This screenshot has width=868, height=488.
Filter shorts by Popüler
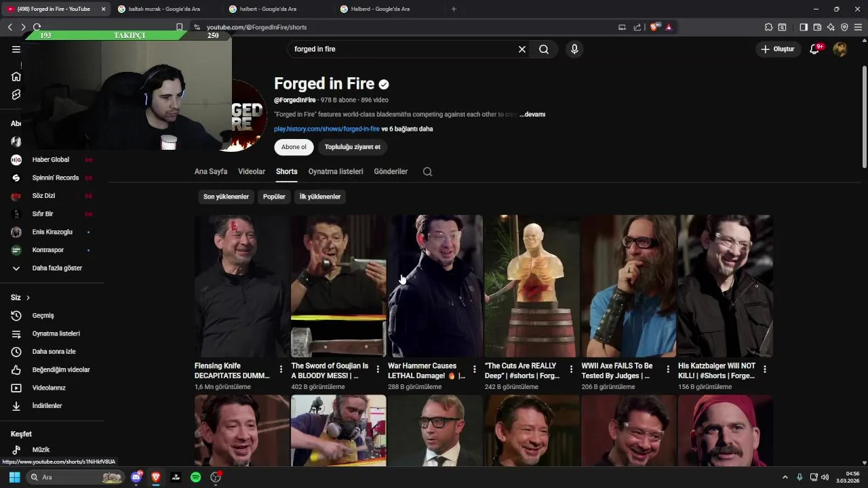click(x=274, y=197)
